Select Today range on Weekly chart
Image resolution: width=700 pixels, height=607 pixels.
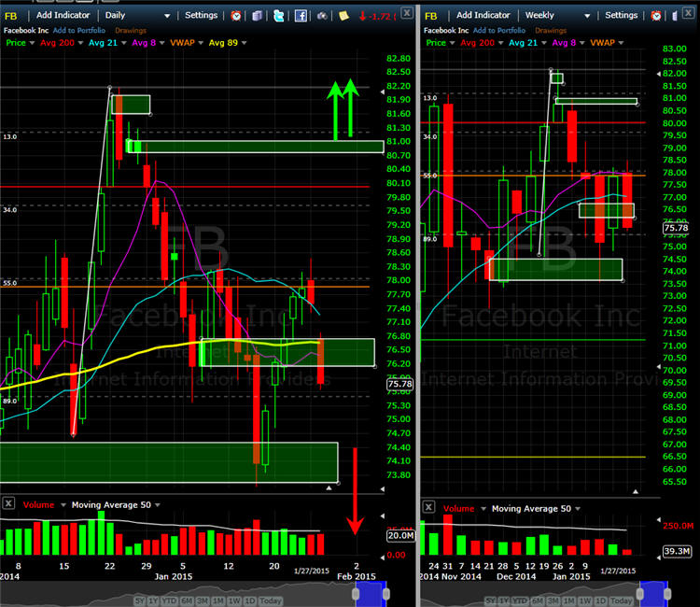tap(621, 600)
